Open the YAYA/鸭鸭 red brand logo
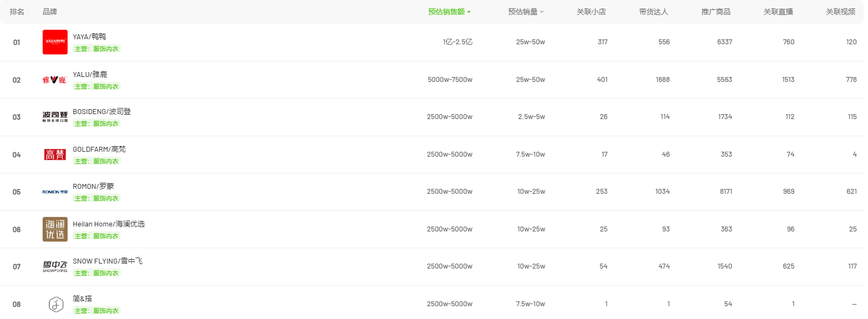The height and width of the screenshot is (319, 868). point(55,42)
